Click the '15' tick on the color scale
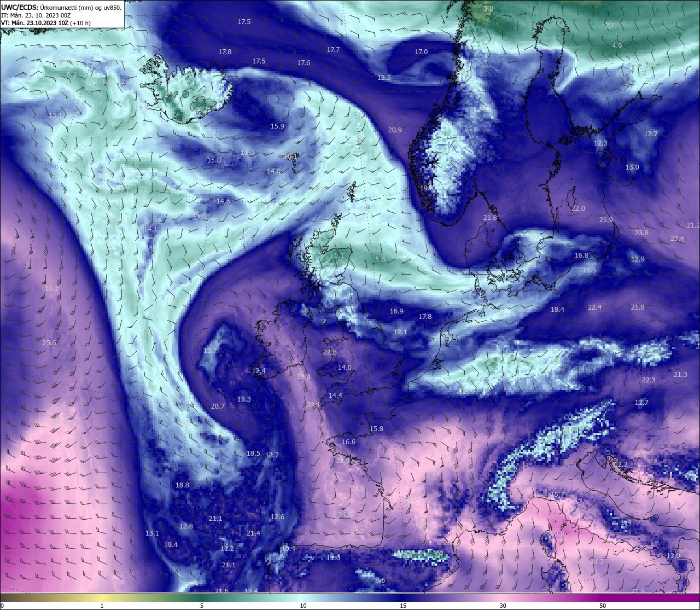The width and height of the screenshot is (700, 610). 402,606
